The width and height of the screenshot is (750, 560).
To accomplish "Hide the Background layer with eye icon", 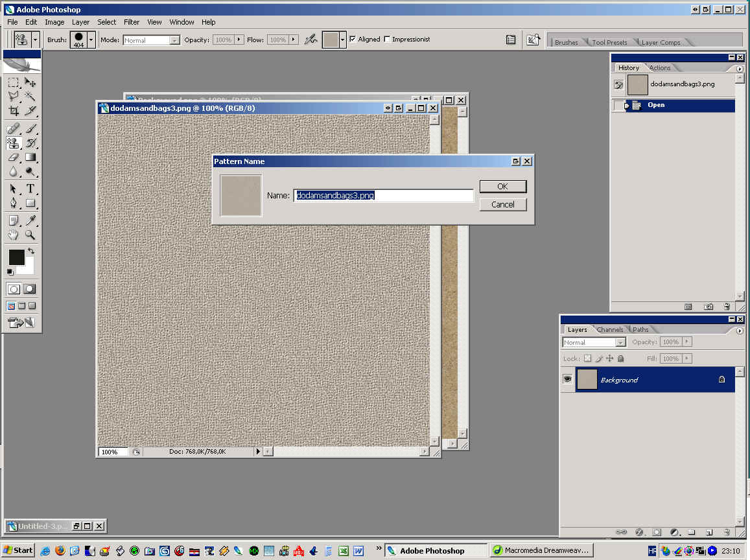I will [567, 380].
